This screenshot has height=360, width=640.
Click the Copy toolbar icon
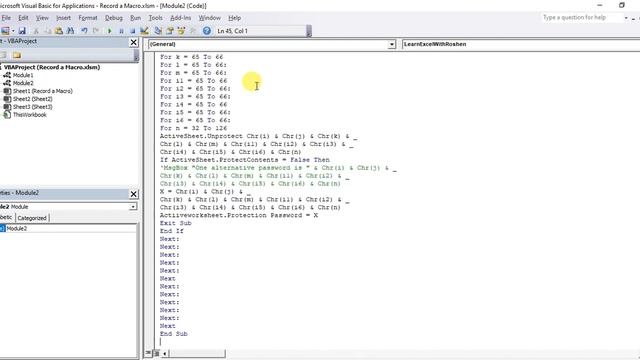(48, 31)
